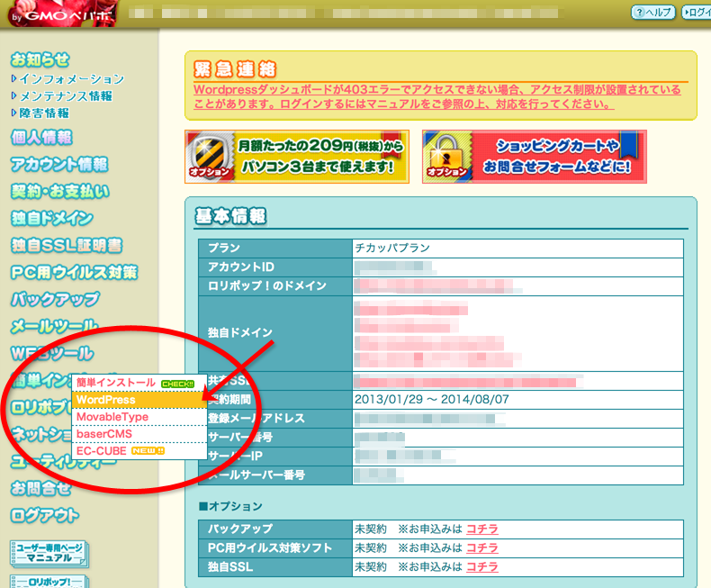This screenshot has width=711, height=588.
Task: Select baserCMS in the install submenu
Action: click(104, 434)
